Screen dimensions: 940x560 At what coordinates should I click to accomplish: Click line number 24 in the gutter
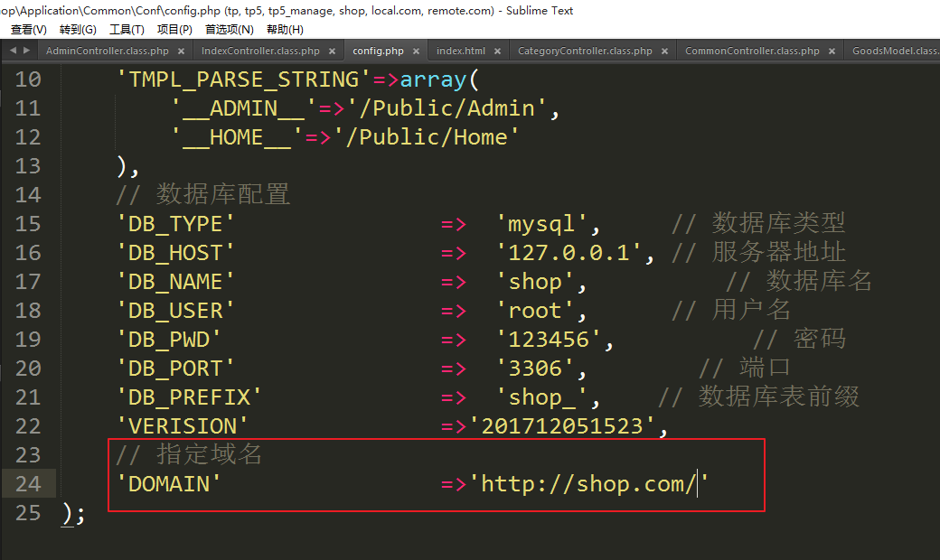28,484
